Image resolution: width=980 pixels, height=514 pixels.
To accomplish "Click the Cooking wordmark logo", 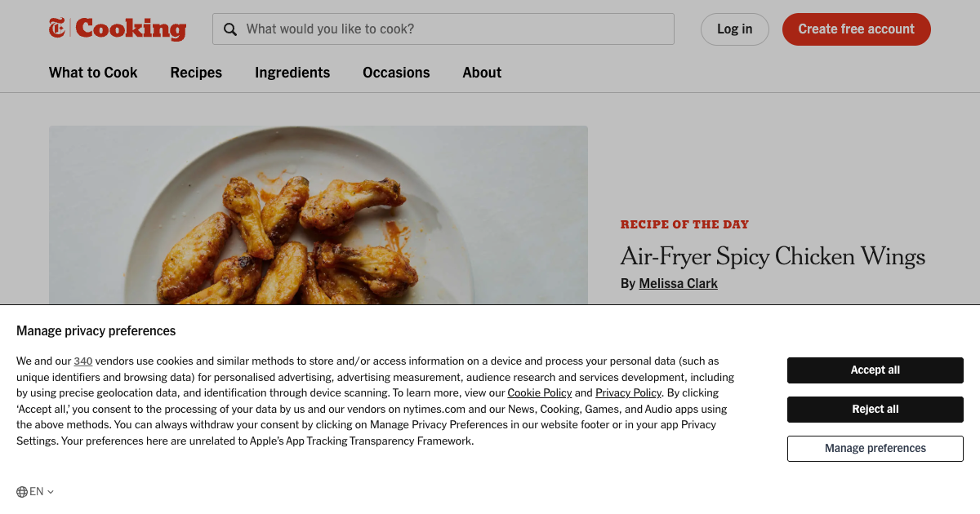I will [x=129, y=29].
